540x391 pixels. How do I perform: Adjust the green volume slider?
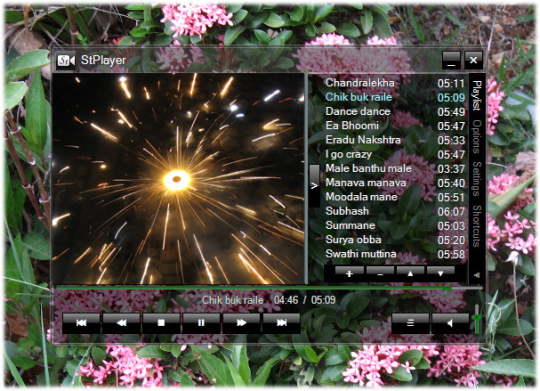tap(477, 319)
